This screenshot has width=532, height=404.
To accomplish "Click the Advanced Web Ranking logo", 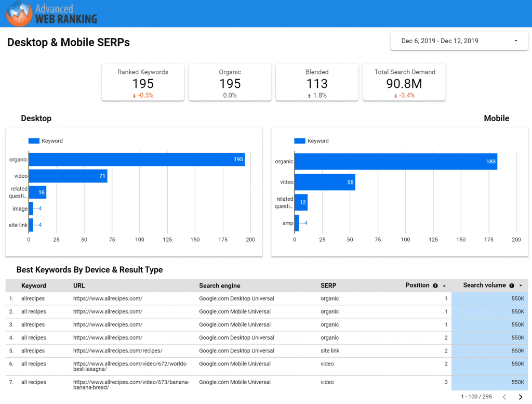I will tap(51, 14).
